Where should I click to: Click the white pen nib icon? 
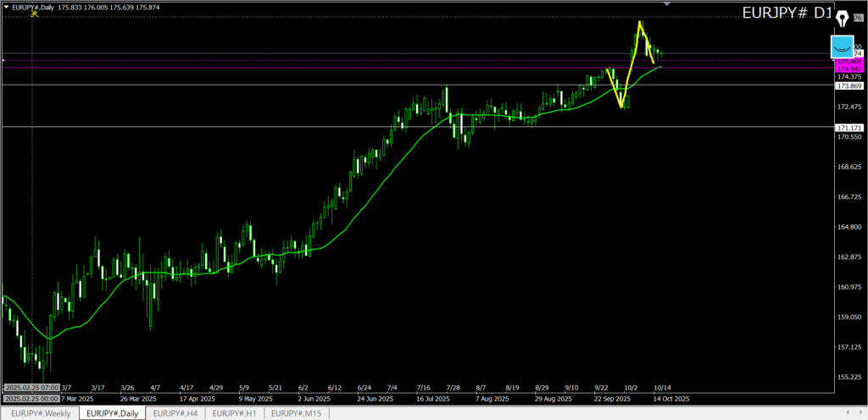point(842,19)
